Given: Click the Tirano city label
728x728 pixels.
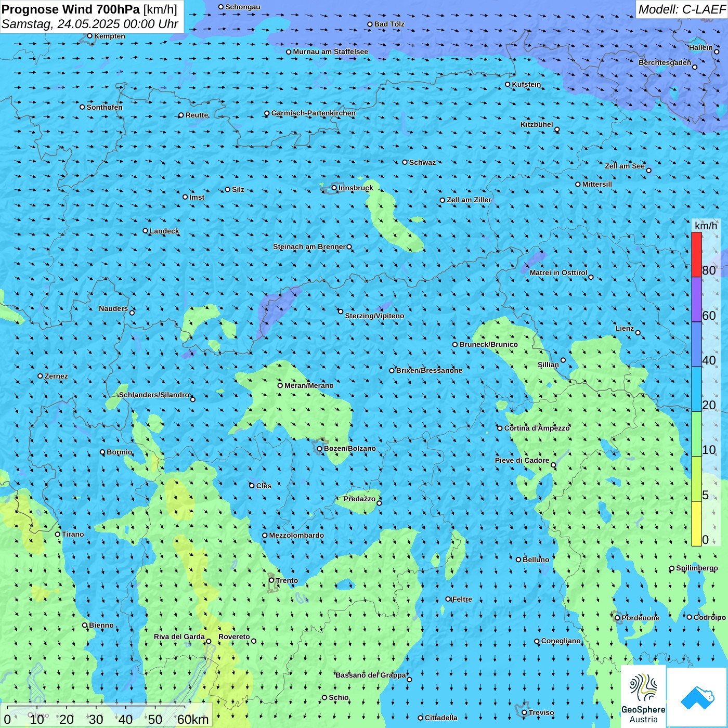Looking at the screenshot, I should click(73, 534).
